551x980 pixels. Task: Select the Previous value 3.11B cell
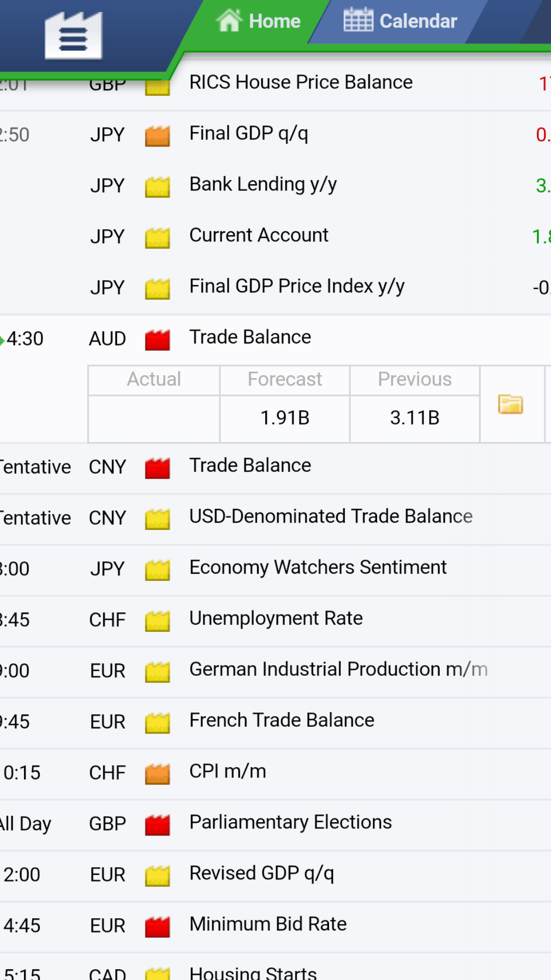415,418
